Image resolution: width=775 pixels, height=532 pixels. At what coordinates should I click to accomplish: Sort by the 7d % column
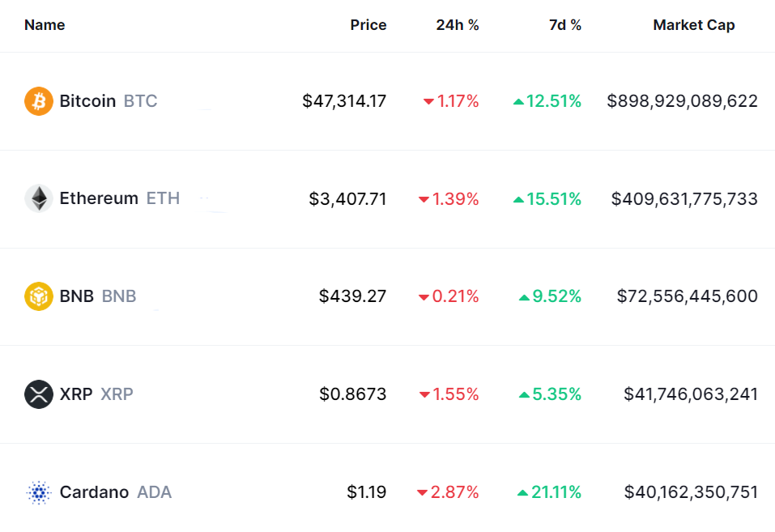point(564,25)
